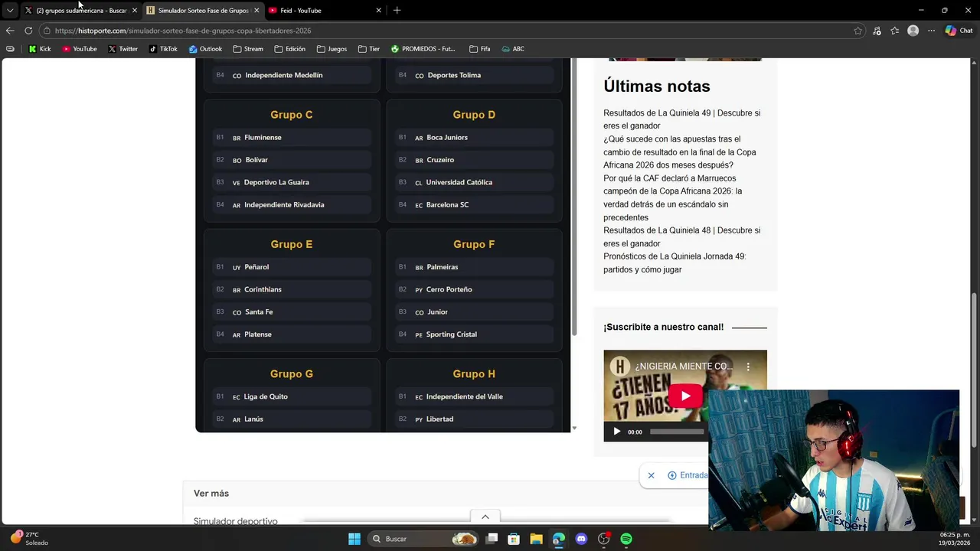The height and width of the screenshot is (551, 980).
Task: Open the CAF declaró a Marruecos note
Action: 672,197
